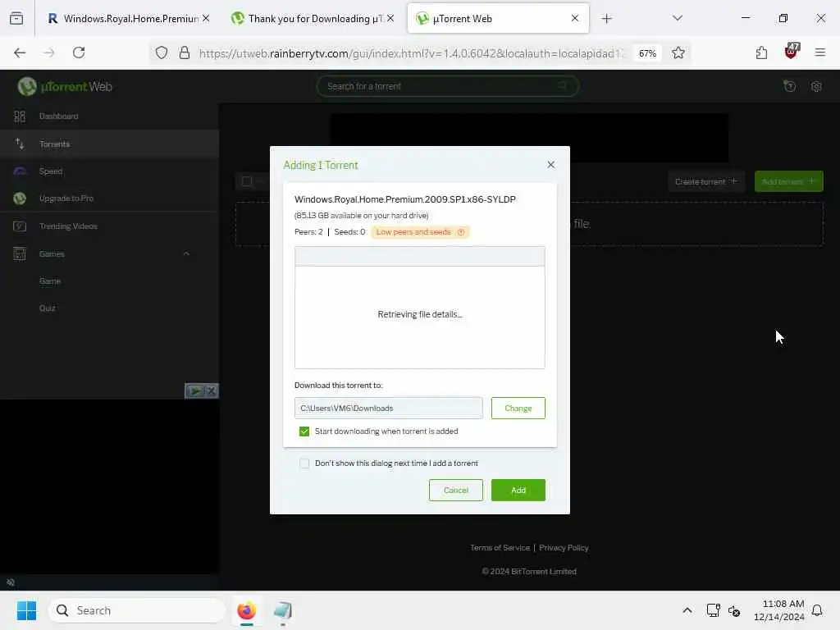Close the µTorrent Web browser tab
The image size is (840, 630).
tap(575, 18)
